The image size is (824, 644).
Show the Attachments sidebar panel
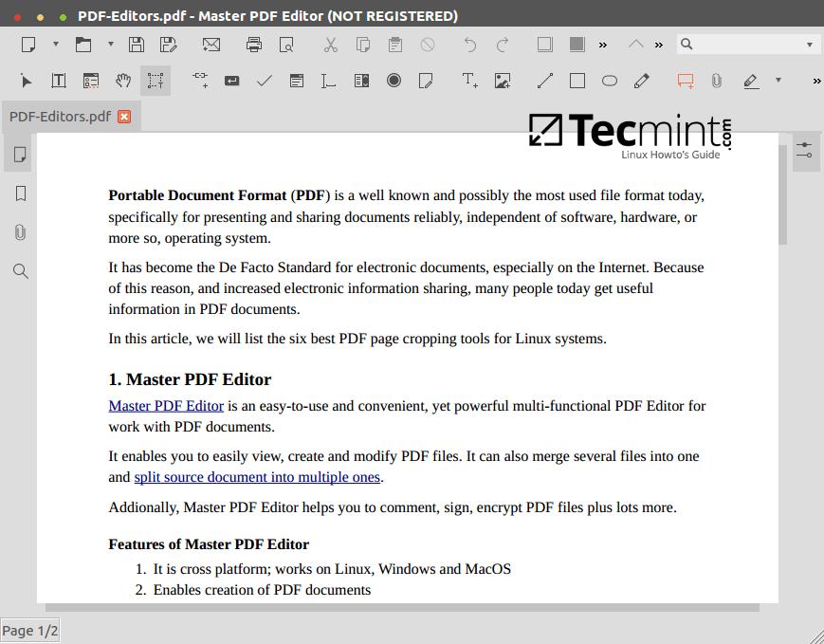coord(19,232)
